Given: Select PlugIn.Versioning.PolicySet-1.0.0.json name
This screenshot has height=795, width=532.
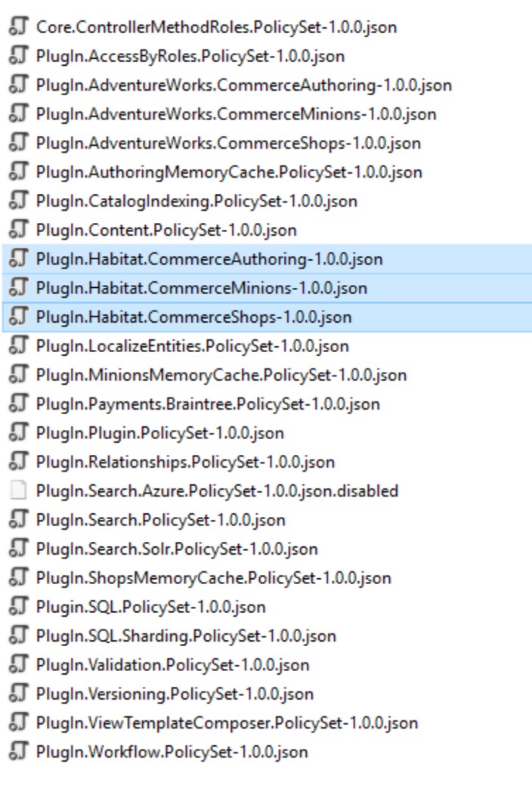Looking at the screenshot, I should click(x=175, y=694).
